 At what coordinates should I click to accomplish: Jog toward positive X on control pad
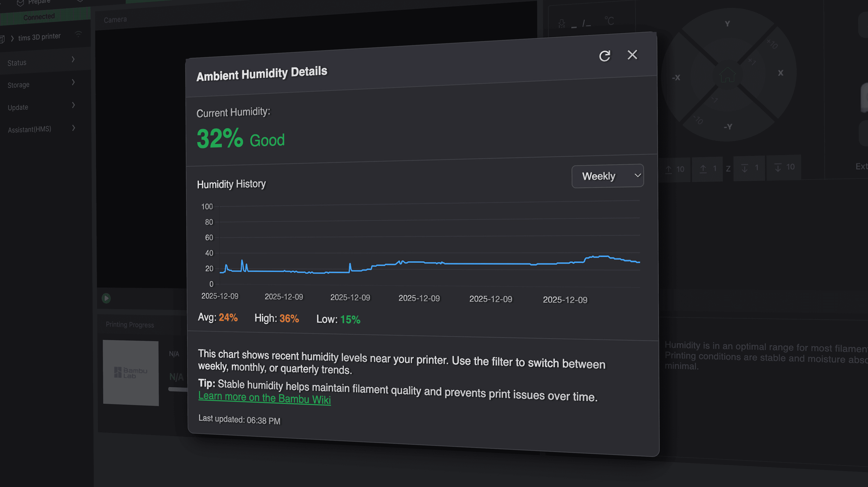coord(780,73)
